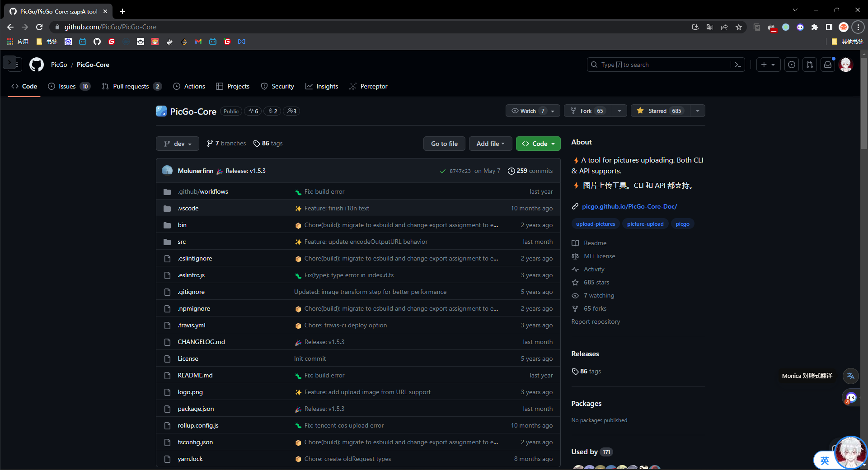The height and width of the screenshot is (470, 868).
Task: Click the Monica translate floating icon
Action: click(x=851, y=376)
